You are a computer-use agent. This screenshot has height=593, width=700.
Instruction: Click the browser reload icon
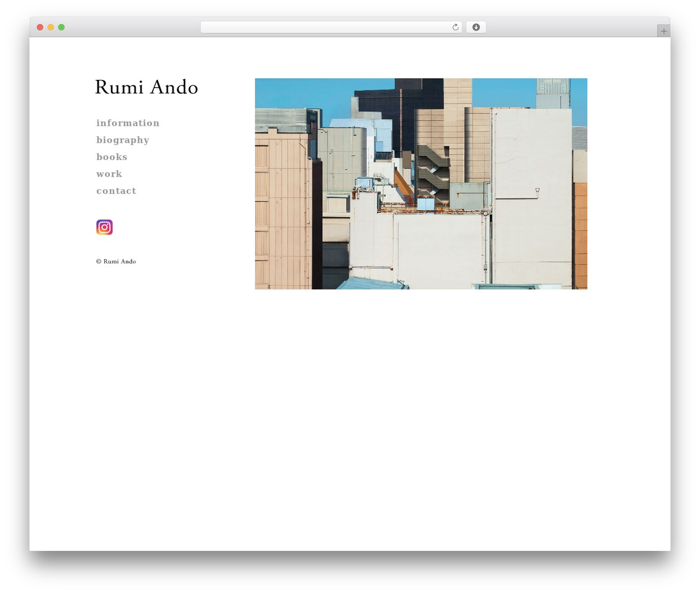coord(455,27)
